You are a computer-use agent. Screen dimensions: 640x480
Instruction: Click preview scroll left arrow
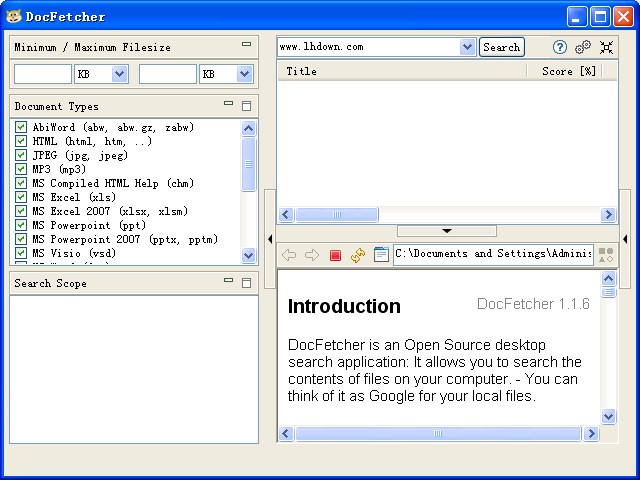tap(286, 433)
